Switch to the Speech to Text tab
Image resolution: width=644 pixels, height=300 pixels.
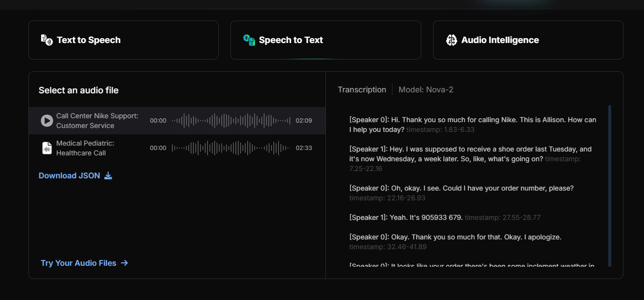click(326, 40)
